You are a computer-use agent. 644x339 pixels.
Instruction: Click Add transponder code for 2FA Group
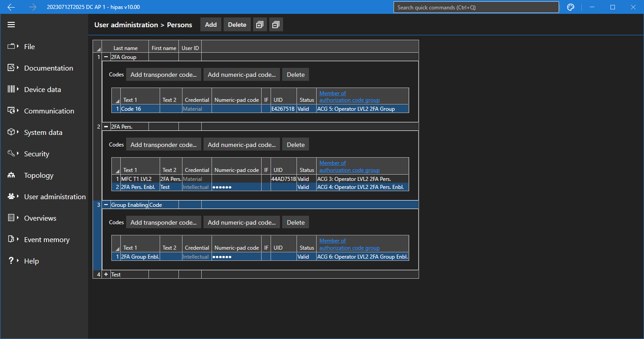163,75
